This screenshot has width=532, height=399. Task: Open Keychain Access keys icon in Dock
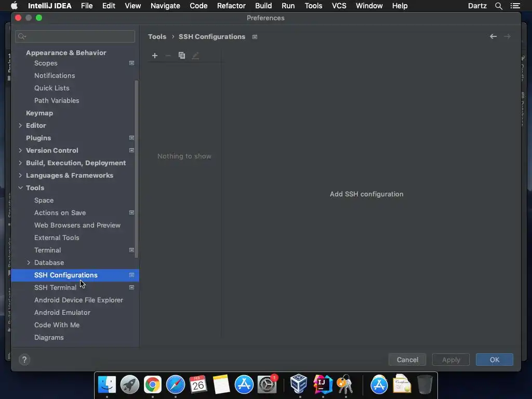345,384
